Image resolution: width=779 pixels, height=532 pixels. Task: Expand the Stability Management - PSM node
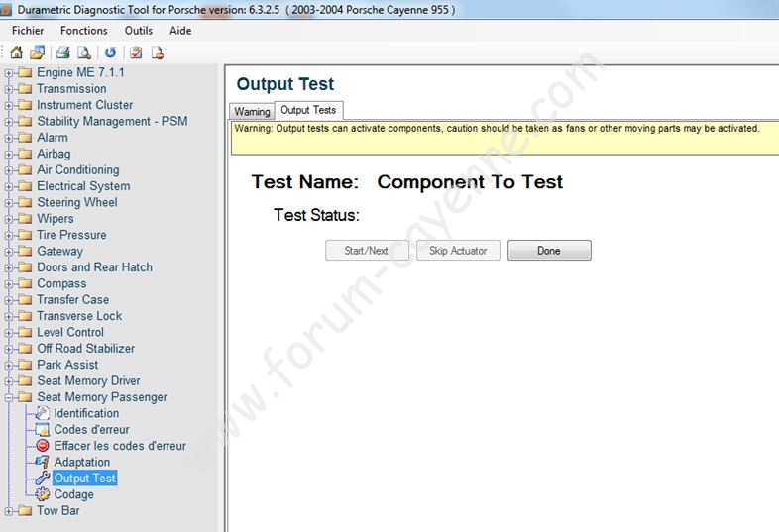click(9, 122)
